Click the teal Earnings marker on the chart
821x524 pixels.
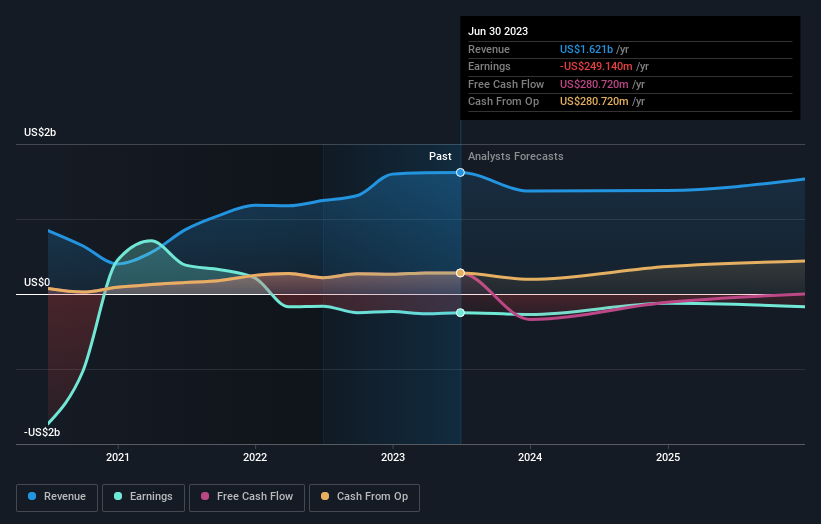point(460,313)
